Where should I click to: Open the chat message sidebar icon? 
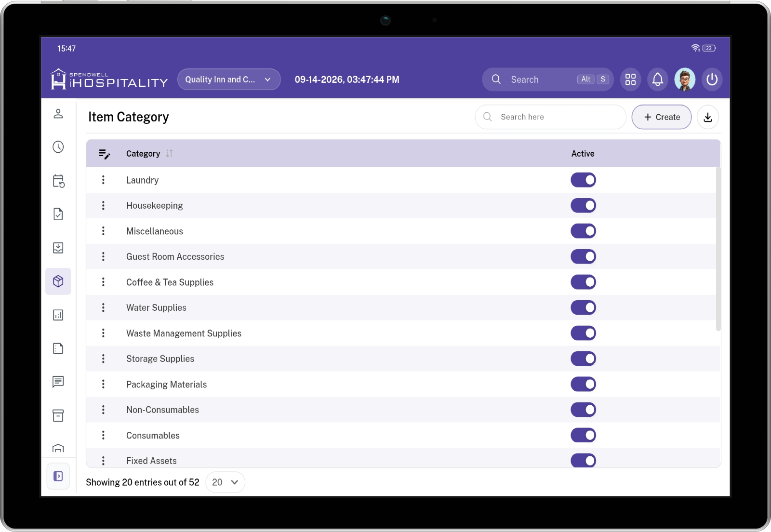58,382
